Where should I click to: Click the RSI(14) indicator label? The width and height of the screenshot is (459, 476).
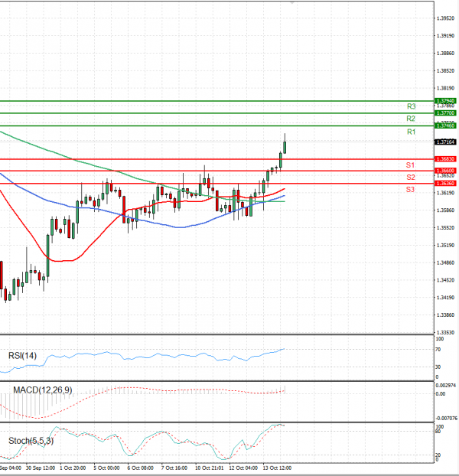[22, 356]
